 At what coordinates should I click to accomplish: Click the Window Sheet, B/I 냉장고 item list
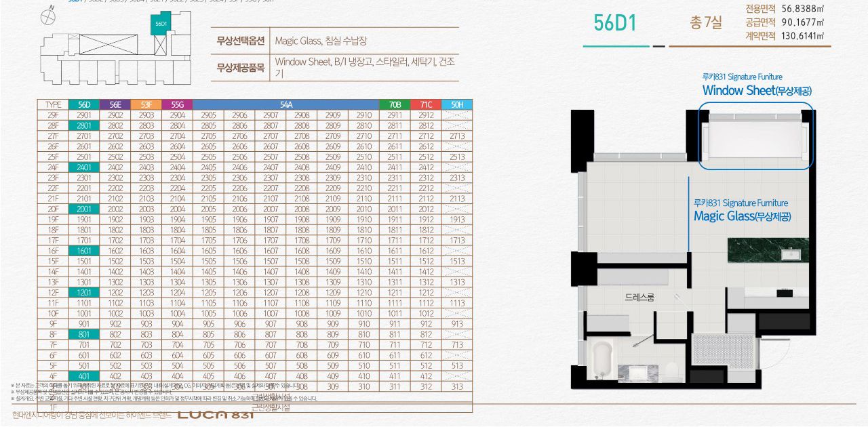coord(365,67)
